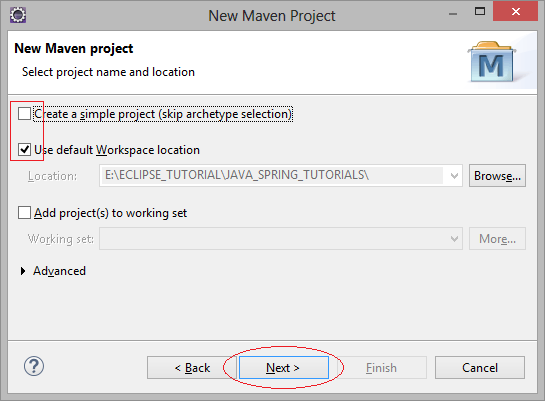Click the Cancel button
Image resolution: width=545 pixels, height=401 pixels.
[480, 368]
